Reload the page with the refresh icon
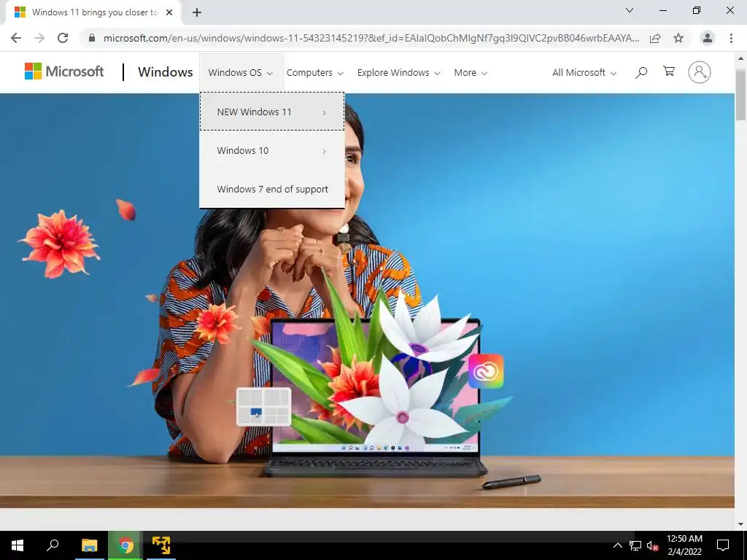747x560 pixels. (63, 38)
